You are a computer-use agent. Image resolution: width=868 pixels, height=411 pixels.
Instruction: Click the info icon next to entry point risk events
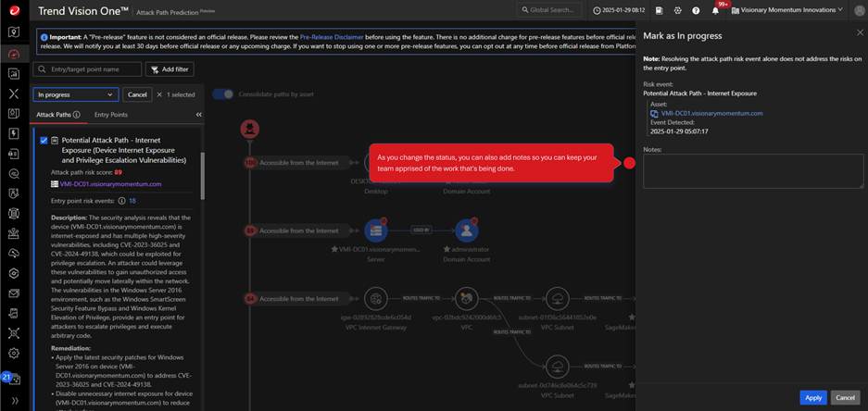(121, 201)
